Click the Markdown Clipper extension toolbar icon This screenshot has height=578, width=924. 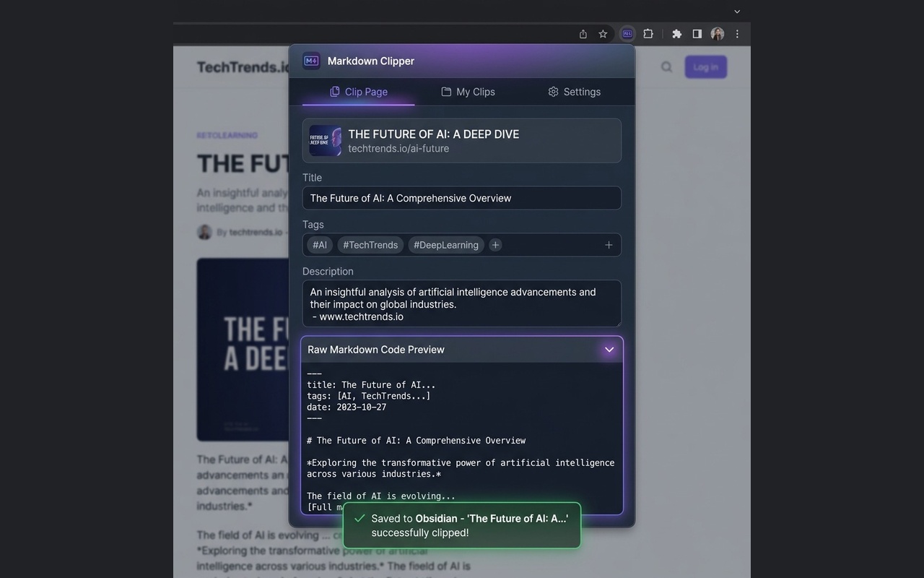click(627, 34)
